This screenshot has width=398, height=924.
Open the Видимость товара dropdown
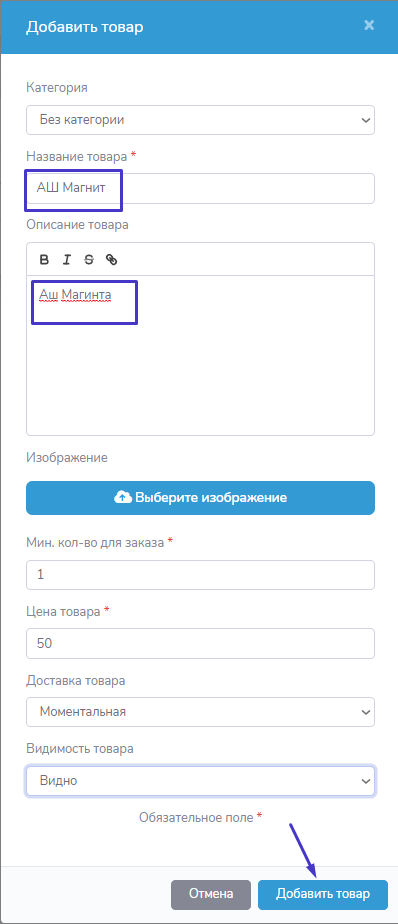pyautogui.click(x=200, y=781)
